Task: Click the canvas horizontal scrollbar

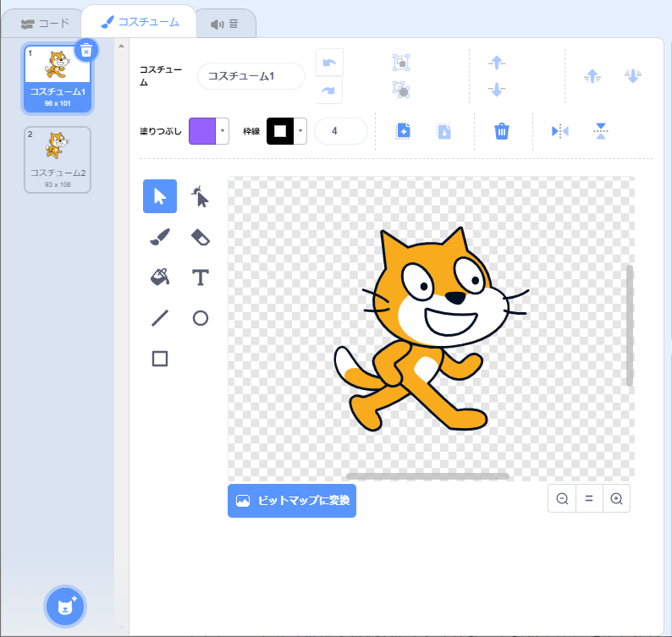Action: tap(427, 476)
